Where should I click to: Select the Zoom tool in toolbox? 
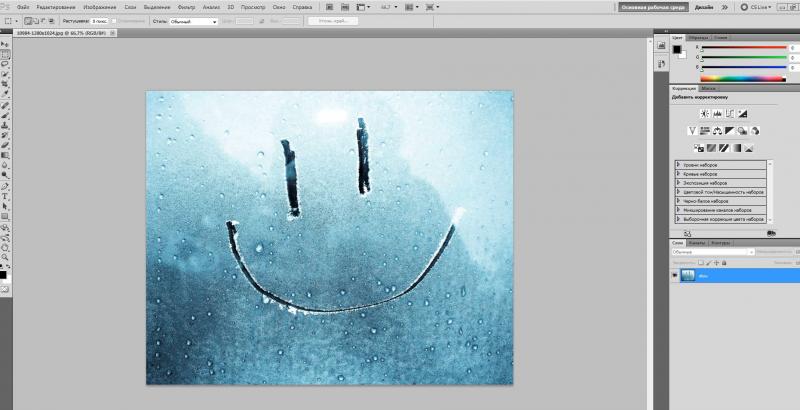click(5, 257)
